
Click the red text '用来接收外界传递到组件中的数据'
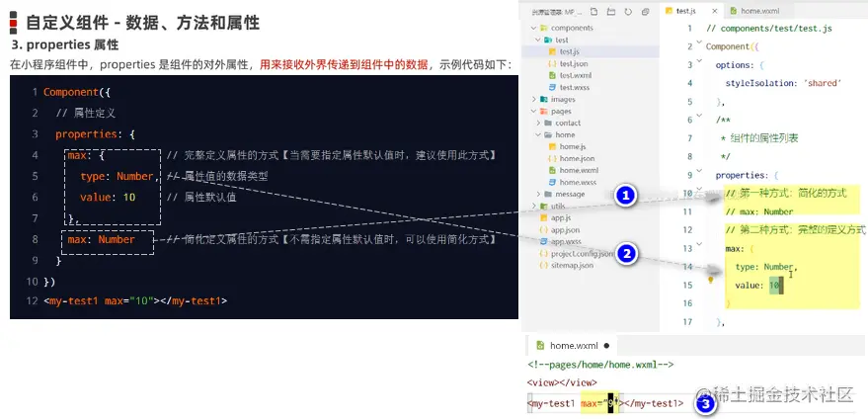(344, 65)
